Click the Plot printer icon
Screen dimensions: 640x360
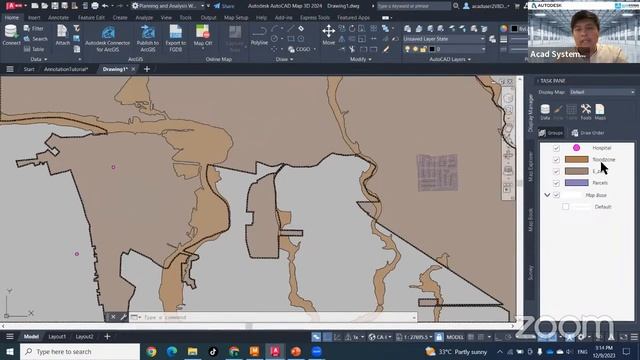pyautogui.click(x=95, y=6)
